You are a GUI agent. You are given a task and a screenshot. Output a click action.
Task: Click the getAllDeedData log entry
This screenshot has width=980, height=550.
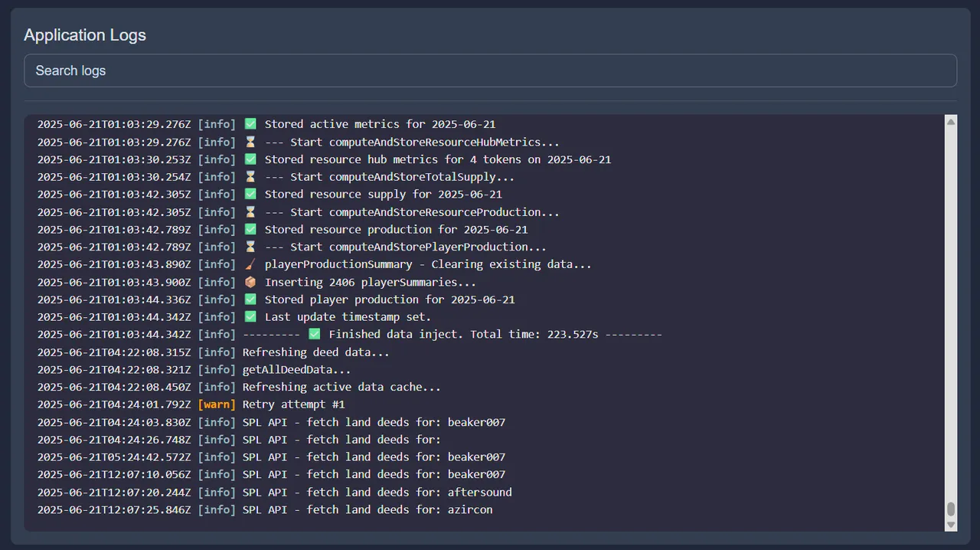pyautogui.click(x=194, y=369)
